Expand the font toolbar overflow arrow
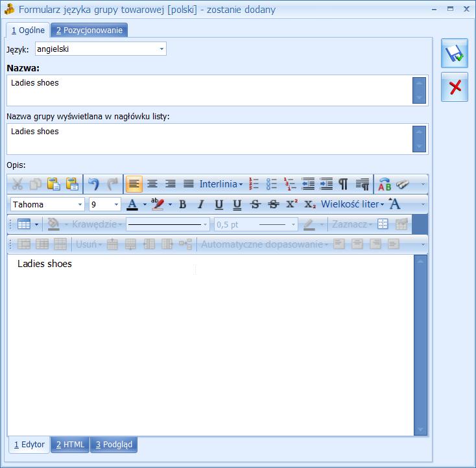This screenshot has width=476, height=468. click(x=423, y=205)
